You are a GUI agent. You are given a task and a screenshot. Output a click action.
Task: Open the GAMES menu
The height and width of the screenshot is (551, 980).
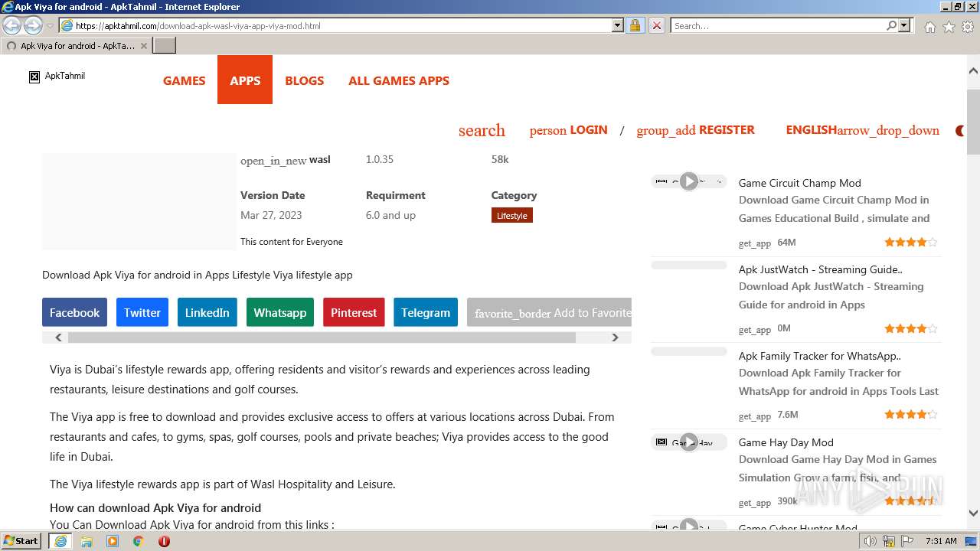point(184,80)
